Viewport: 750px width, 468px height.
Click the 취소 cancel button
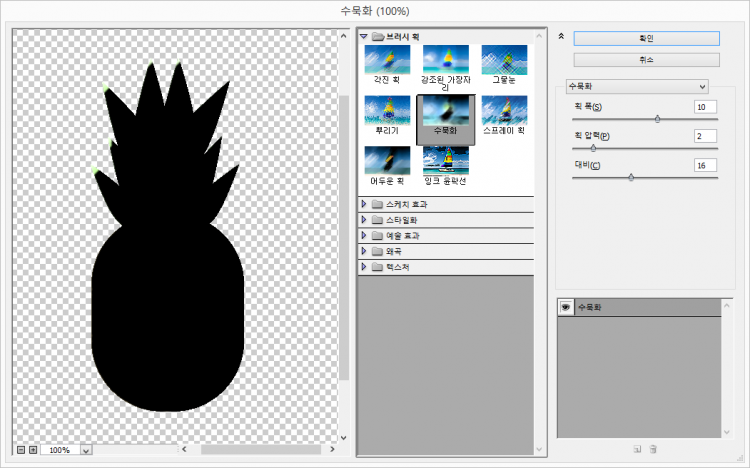pyautogui.click(x=646, y=60)
